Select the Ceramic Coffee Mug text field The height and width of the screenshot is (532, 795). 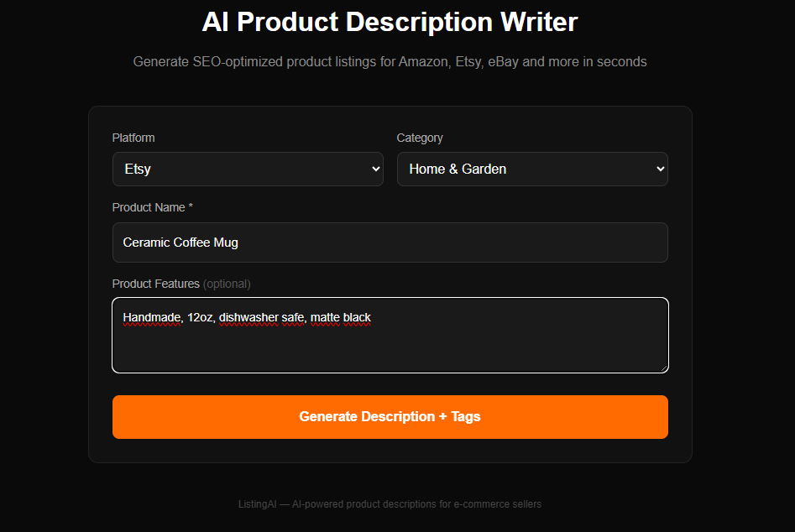tap(390, 242)
